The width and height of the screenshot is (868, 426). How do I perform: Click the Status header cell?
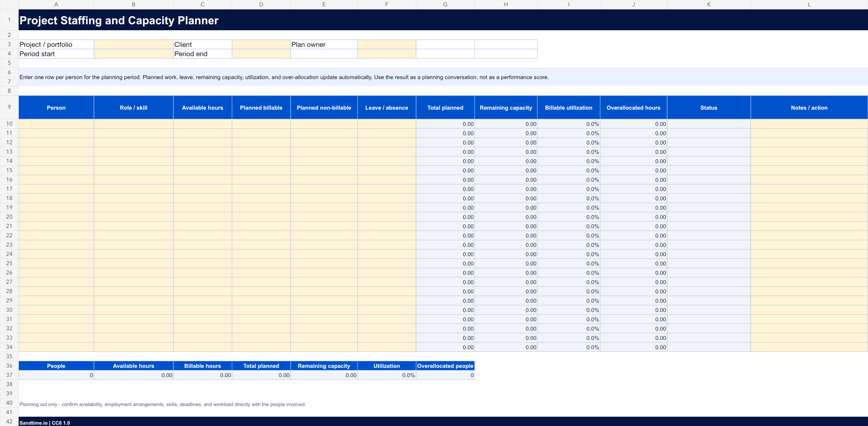tap(709, 108)
